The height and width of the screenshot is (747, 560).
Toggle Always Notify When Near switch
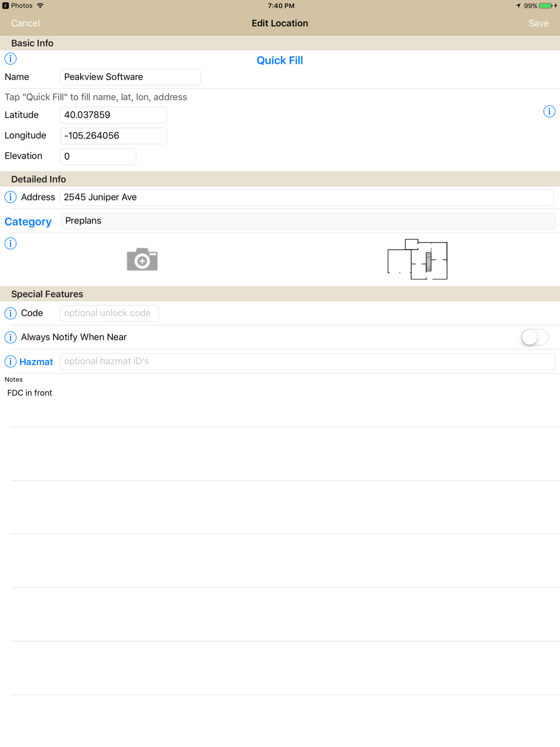[535, 337]
